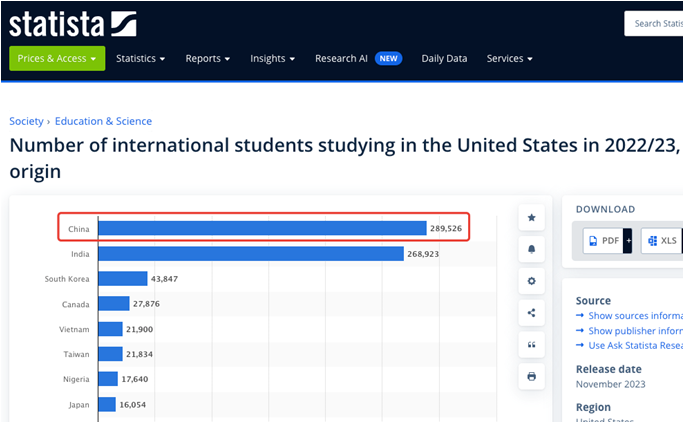Click the value 43,847
This screenshot has width=684, height=423.
point(164,279)
